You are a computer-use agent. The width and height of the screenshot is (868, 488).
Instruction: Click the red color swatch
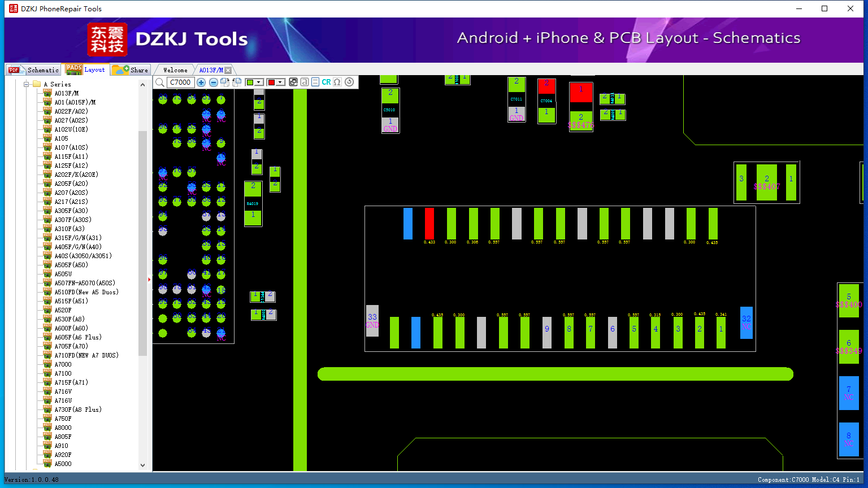click(271, 82)
